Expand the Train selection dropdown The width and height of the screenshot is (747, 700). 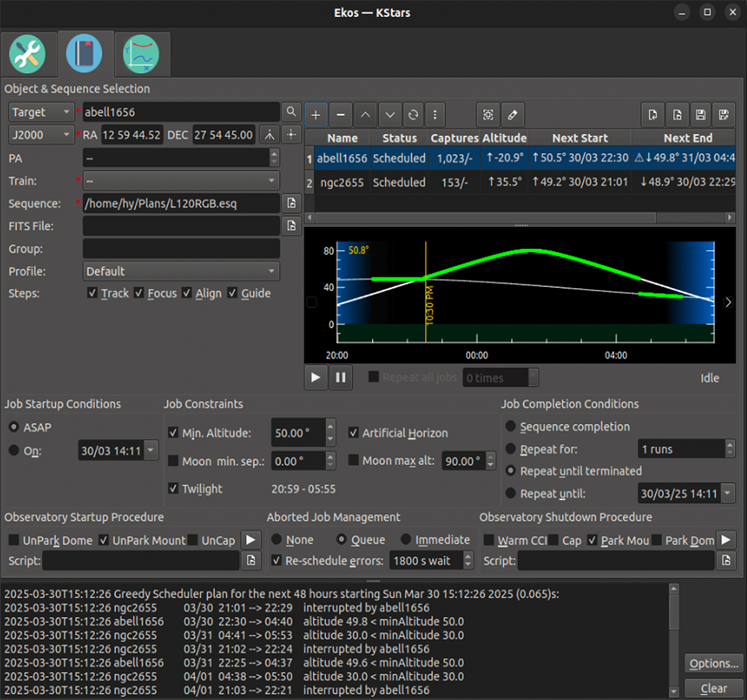tap(181, 180)
